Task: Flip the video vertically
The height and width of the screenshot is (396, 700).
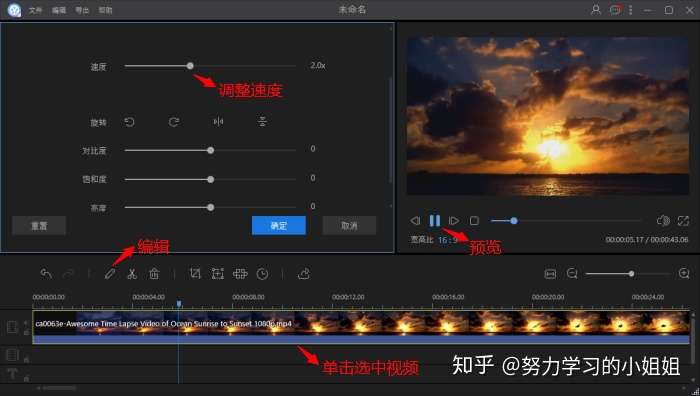Action: [x=262, y=122]
